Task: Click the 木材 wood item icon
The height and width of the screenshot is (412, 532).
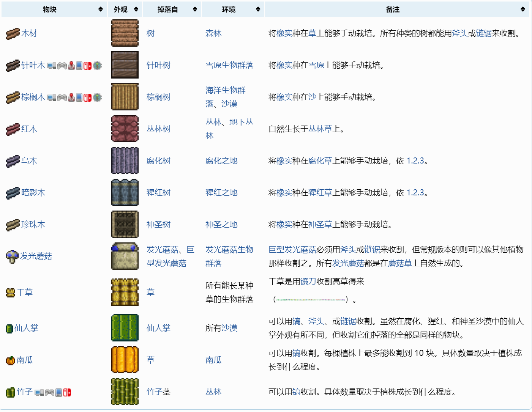Action: (x=13, y=34)
